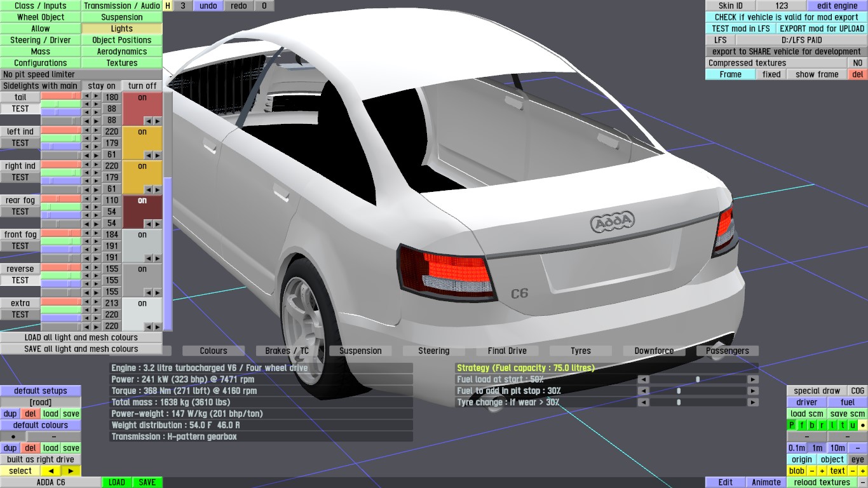Switch to the Brakes / TC tab
This screenshot has height=488, width=868.
coord(287,351)
